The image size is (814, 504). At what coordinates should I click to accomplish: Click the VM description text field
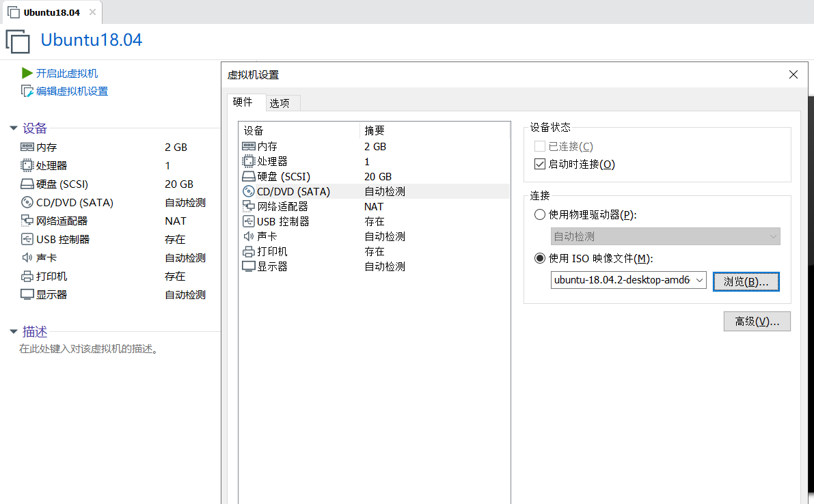coord(89,349)
